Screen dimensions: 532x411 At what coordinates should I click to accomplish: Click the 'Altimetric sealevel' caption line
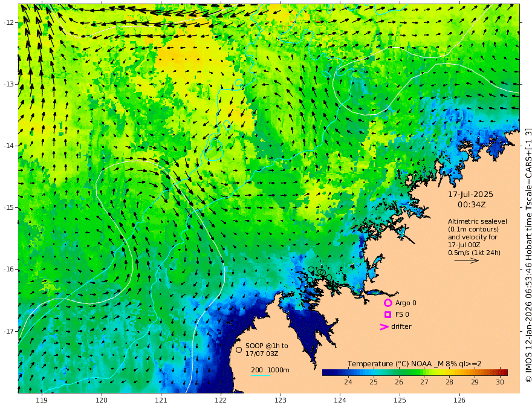click(478, 221)
